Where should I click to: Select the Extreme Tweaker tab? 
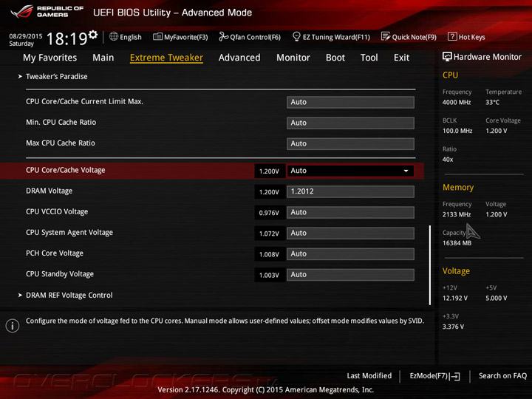(x=166, y=58)
